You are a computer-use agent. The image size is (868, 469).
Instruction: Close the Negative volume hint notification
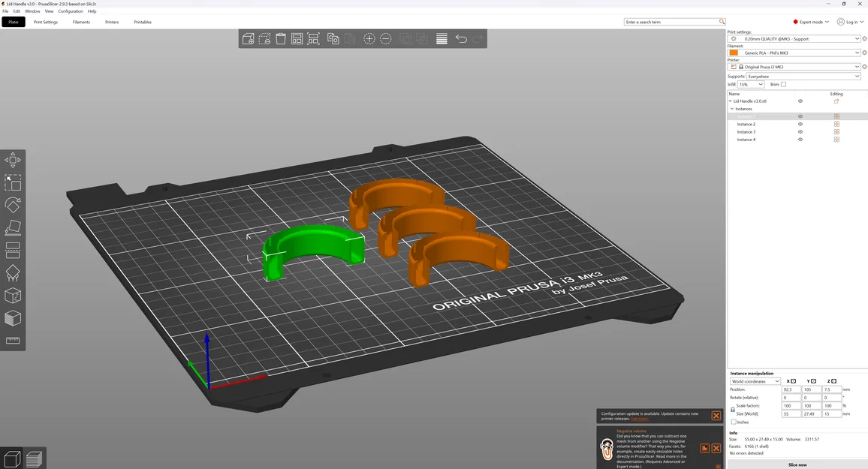tap(716, 448)
